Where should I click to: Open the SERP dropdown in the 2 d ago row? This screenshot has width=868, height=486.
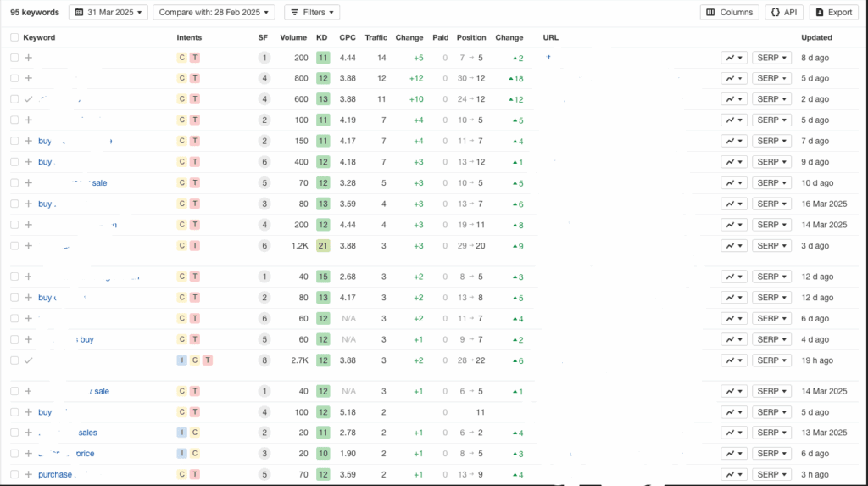click(771, 99)
